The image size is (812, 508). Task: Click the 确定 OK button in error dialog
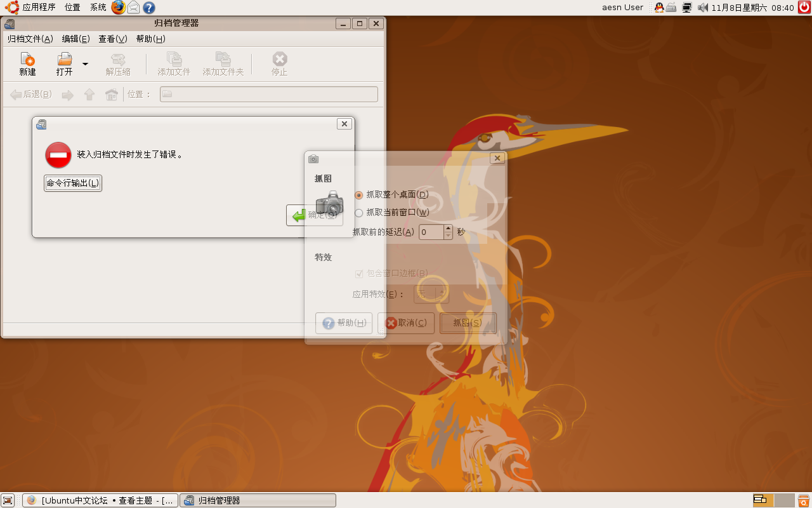315,215
